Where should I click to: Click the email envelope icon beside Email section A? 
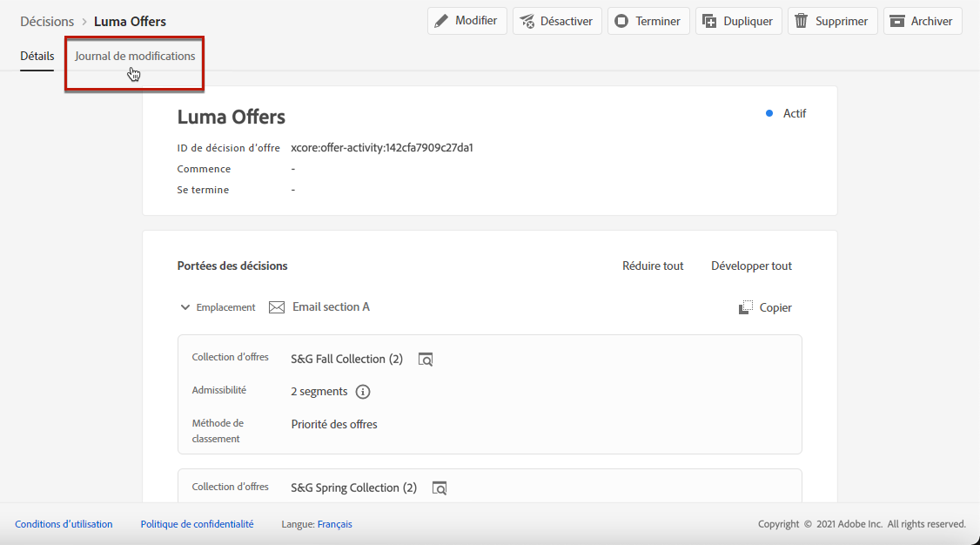(276, 306)
